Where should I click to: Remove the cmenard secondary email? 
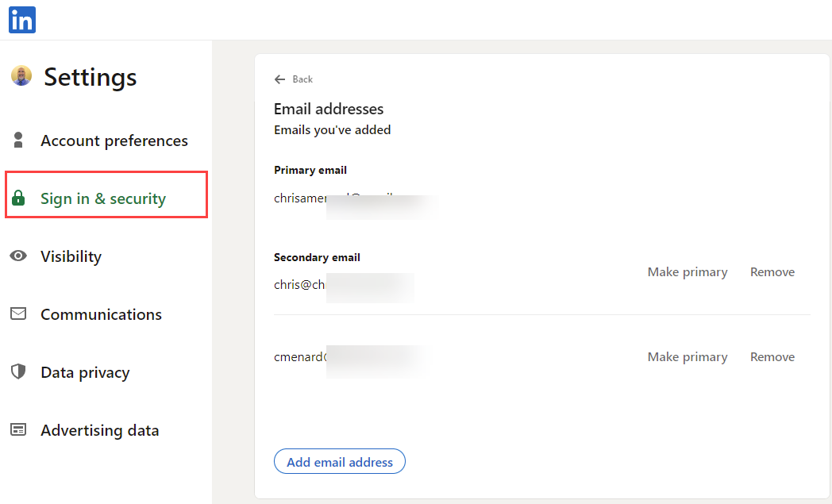(x=772, y=356)
